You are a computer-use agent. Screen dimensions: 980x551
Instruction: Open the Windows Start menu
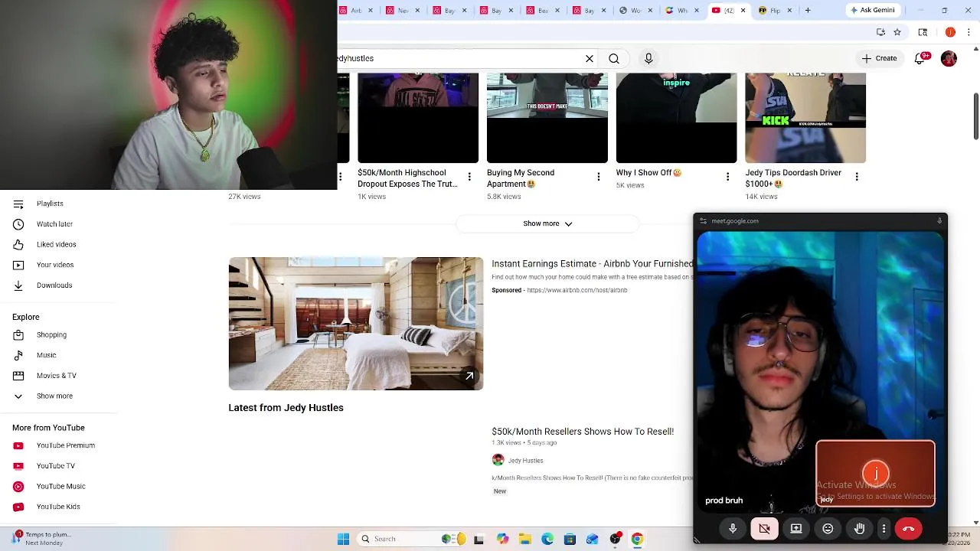[x=343, y=539]
